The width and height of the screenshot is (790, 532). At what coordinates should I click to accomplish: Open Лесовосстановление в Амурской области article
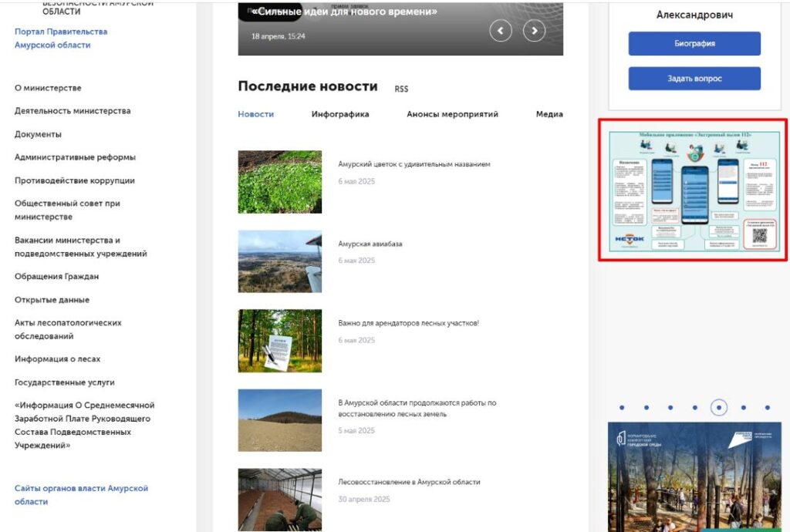409,482
